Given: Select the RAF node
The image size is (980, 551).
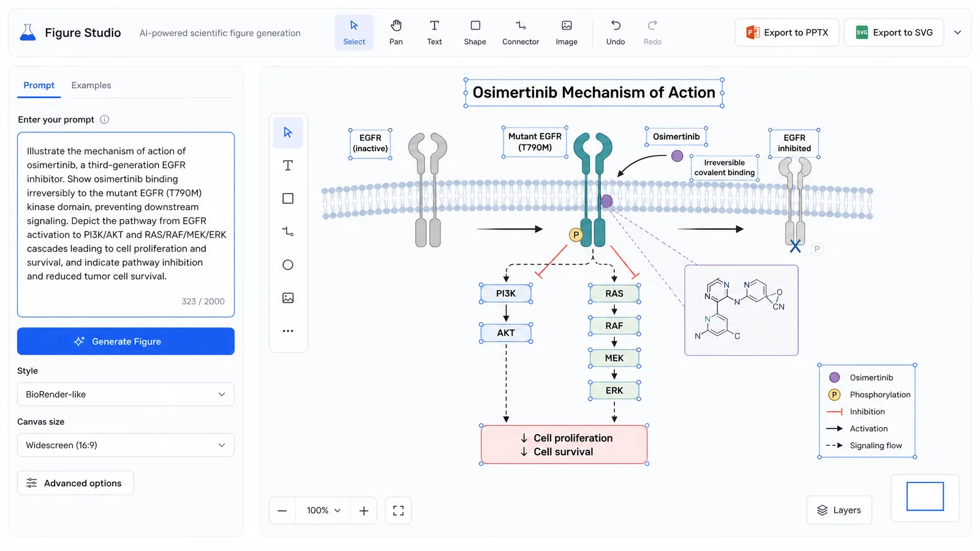Looking at the screenshot, I should (614, 326).
